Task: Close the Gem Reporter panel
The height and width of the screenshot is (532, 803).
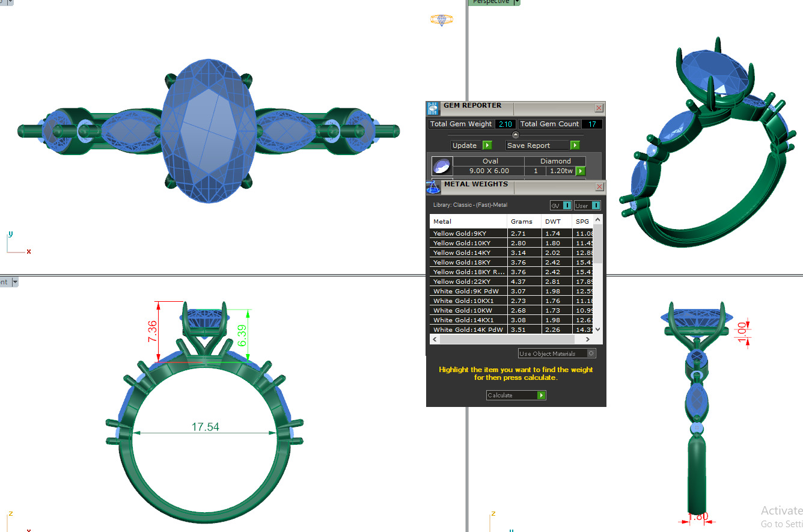Action: click(x=599, y=108)
